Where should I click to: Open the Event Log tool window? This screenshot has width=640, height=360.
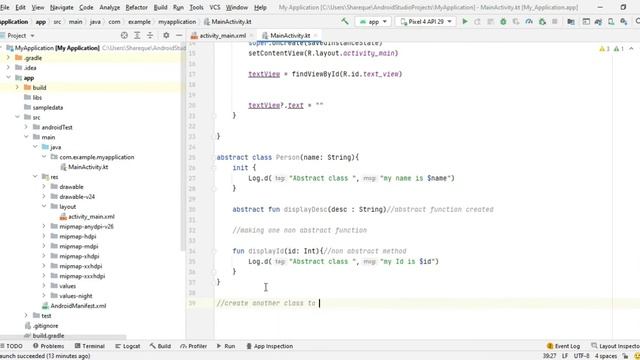pos(563,346)
